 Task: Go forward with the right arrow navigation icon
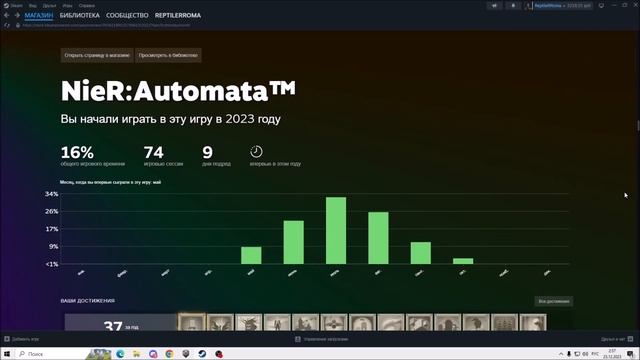pos(17,15)
